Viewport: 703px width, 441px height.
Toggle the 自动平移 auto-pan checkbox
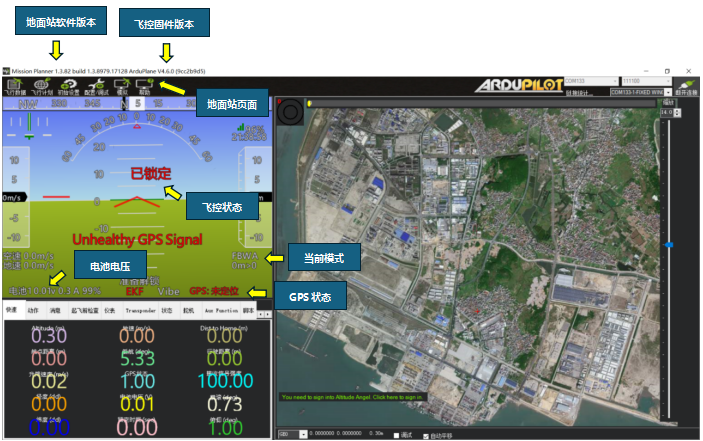[x=425, y=436]
